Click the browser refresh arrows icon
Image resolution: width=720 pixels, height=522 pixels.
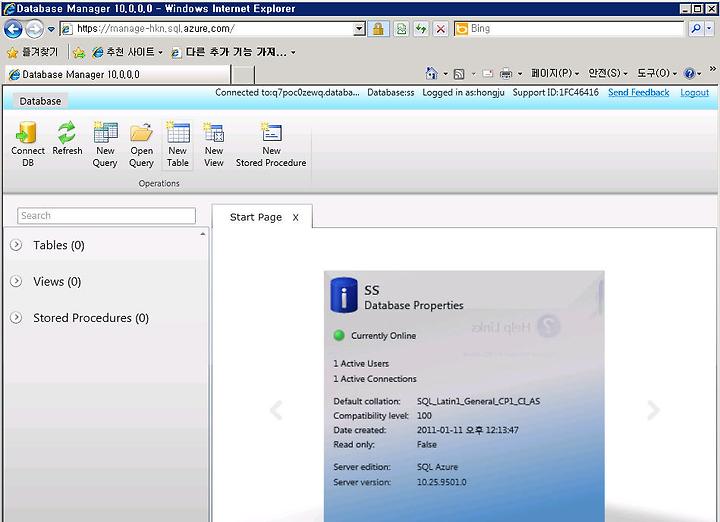421,29
